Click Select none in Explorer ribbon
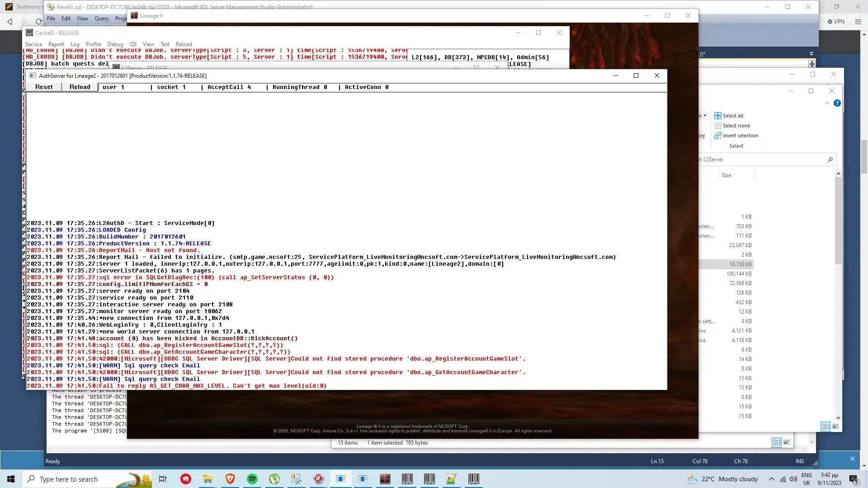Screen dimensions: 868x488 732,126
